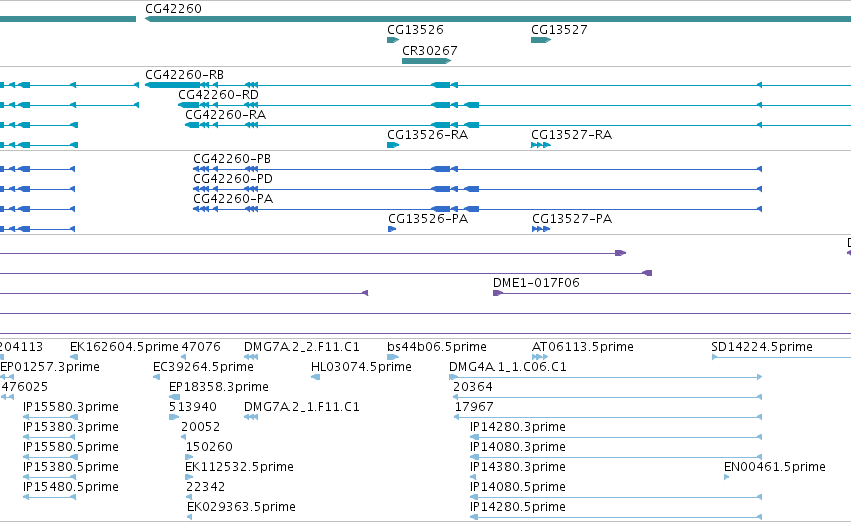Click the 22342 arrow glyph
The image size is (851, 522).
(x=189, y=498)
